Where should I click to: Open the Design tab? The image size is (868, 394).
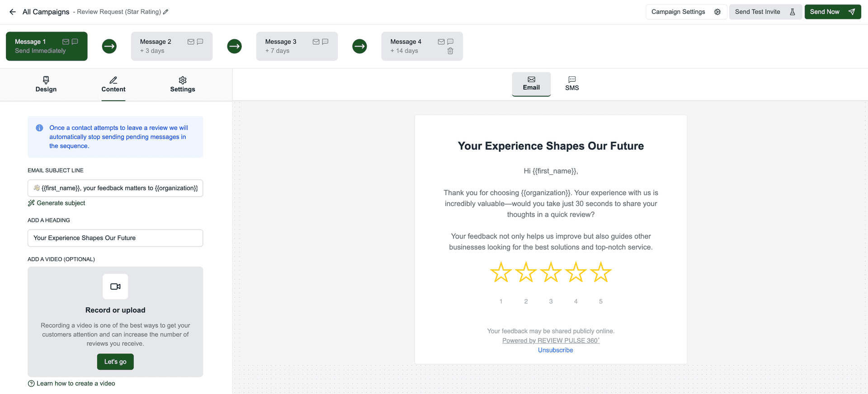[x=46, y=84]
